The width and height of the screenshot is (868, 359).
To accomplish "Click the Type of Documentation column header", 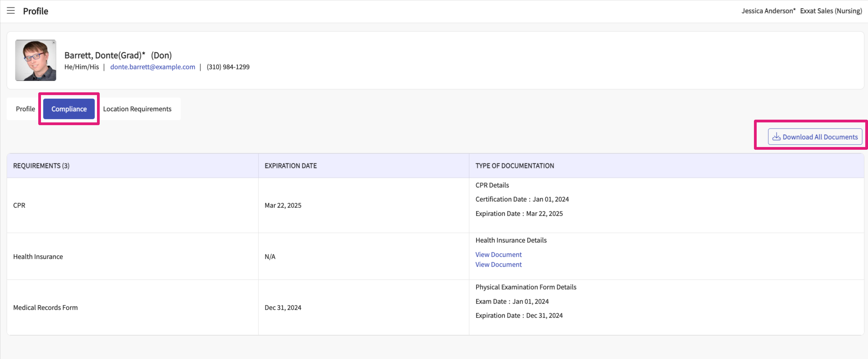I will click(515, 165).
